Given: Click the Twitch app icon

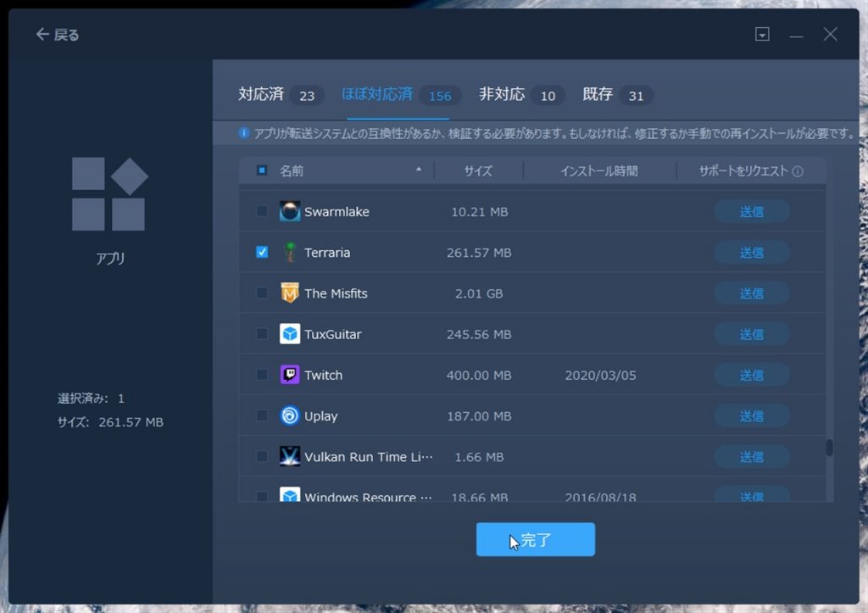Looking at the screenshot, I should (290, 375).
